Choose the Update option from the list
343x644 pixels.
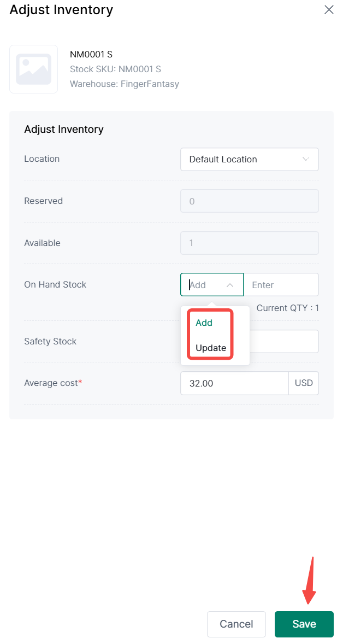(211, 348)
